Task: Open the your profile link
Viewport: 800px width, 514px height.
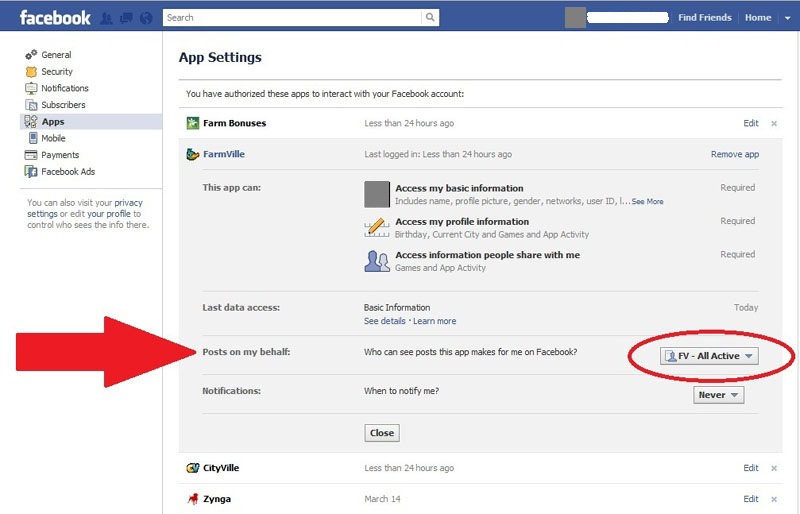Action: (109, 214)
